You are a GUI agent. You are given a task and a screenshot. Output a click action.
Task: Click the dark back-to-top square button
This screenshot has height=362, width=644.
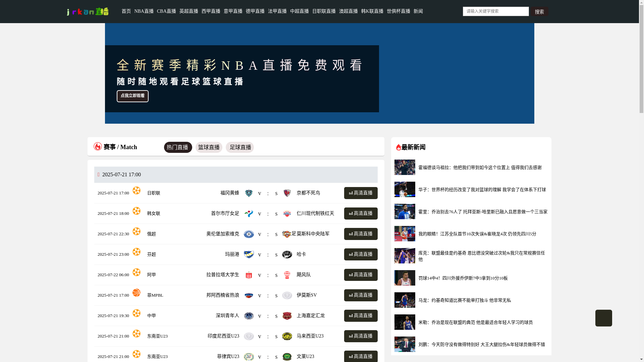point(604,318)
